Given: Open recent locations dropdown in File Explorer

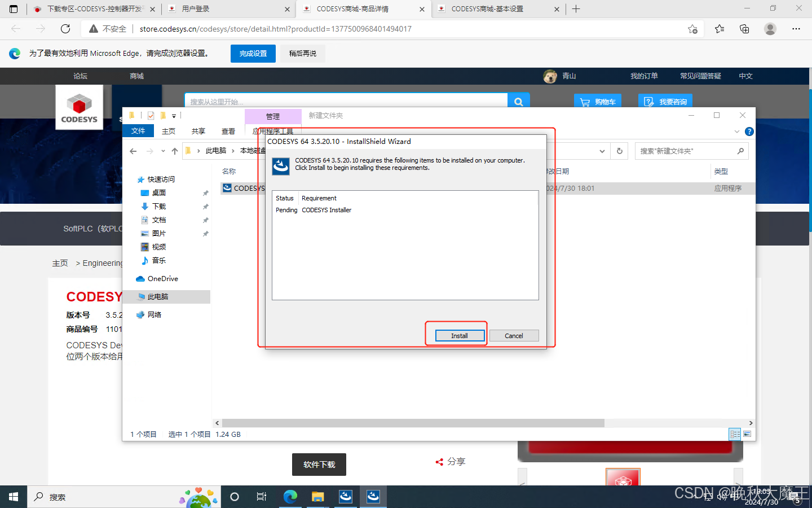Looking at the screenshot, I should 163,151.
